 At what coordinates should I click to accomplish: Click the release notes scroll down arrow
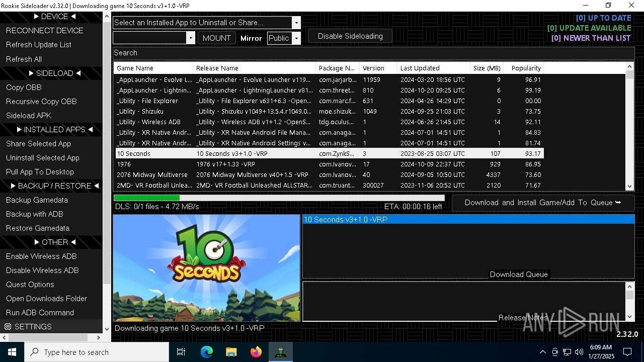tap(630, 317)
